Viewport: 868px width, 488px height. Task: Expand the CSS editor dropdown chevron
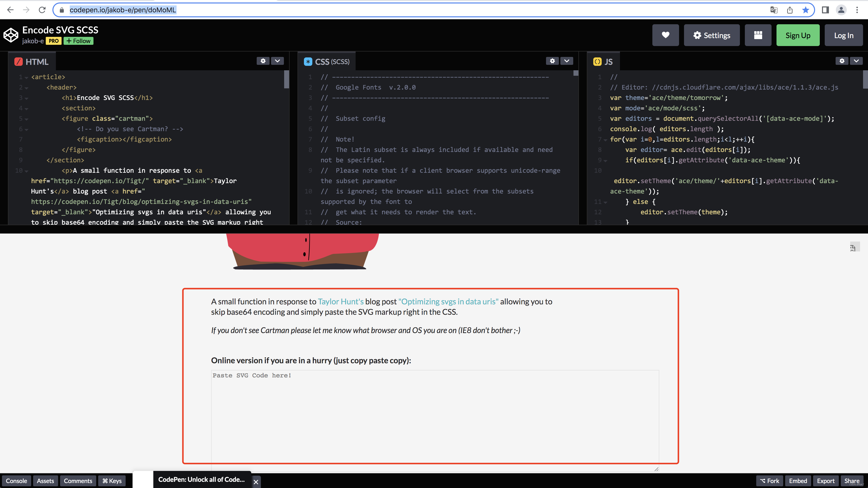(x=566, y=61)
